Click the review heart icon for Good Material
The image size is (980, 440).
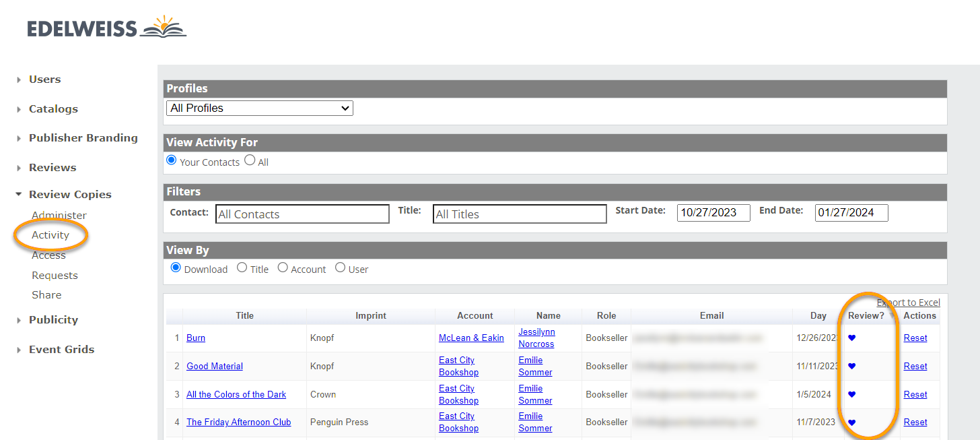pos(851,367)
